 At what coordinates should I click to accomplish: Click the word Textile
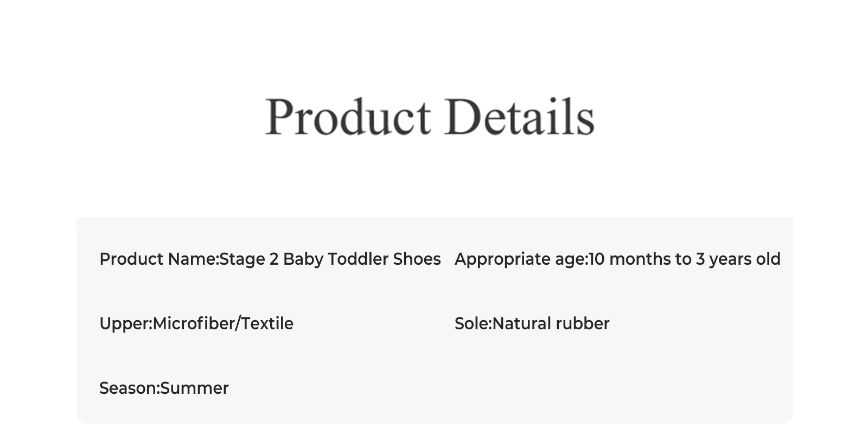267,324
